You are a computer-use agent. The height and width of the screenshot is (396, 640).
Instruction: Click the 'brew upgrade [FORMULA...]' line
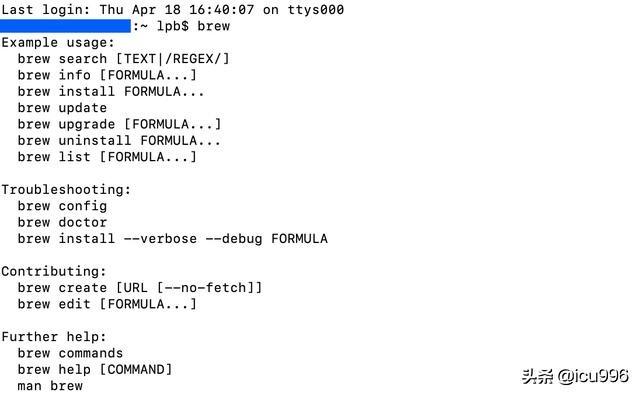(119, 124)
